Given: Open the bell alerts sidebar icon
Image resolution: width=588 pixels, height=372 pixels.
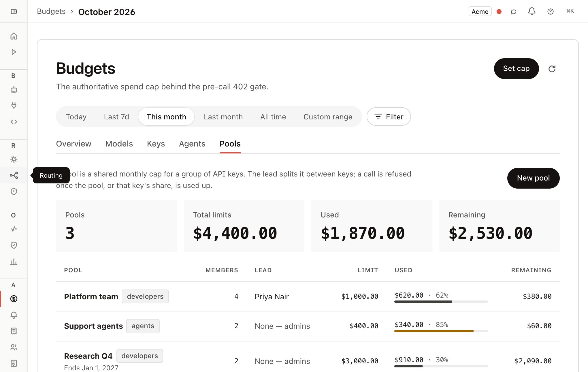Looking at the screenshot, I should [x=14, y=315].
